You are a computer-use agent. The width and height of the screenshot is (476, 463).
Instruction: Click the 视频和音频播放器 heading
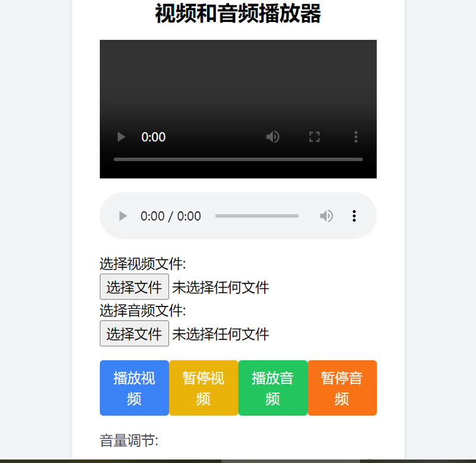click(x=238, y=14)
